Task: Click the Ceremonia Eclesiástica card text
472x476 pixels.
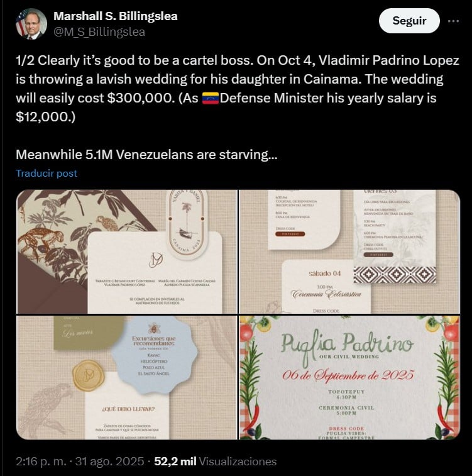Action: pyautogui.click(x=326, y=294)
